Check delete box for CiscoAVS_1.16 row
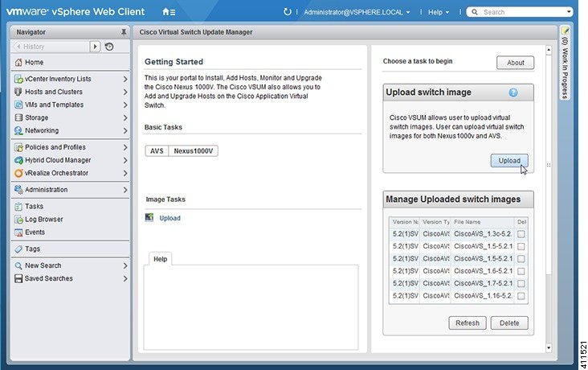Viewport: 588px width, 370px height. [x=521, y=296]
